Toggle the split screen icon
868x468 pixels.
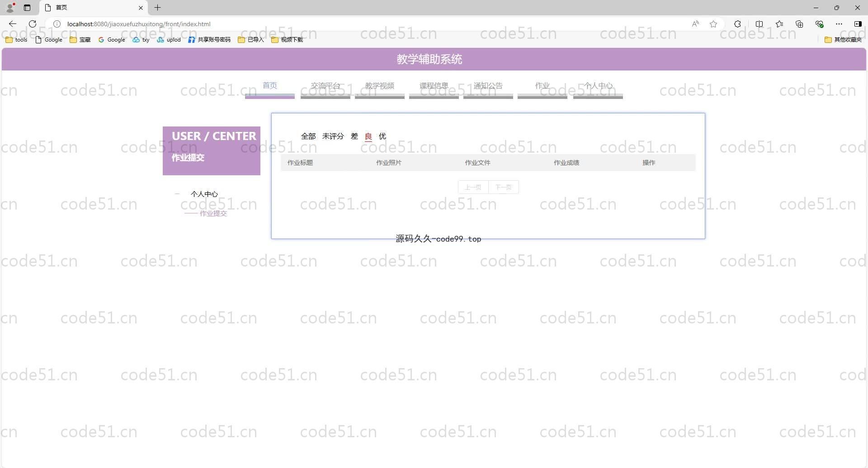click(x=759, y=24)
